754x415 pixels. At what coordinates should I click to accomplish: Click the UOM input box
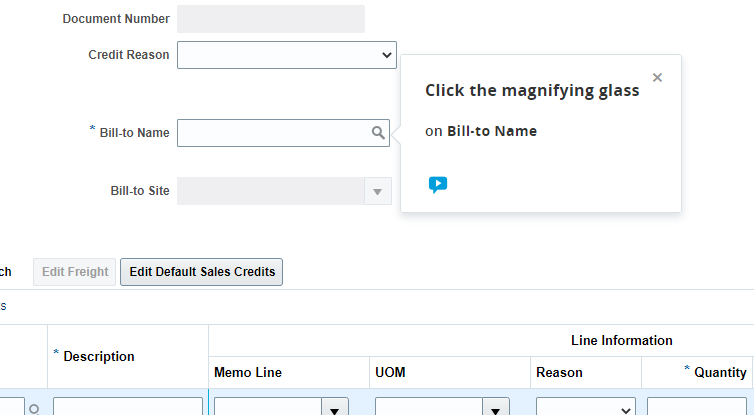click(429, 407)
